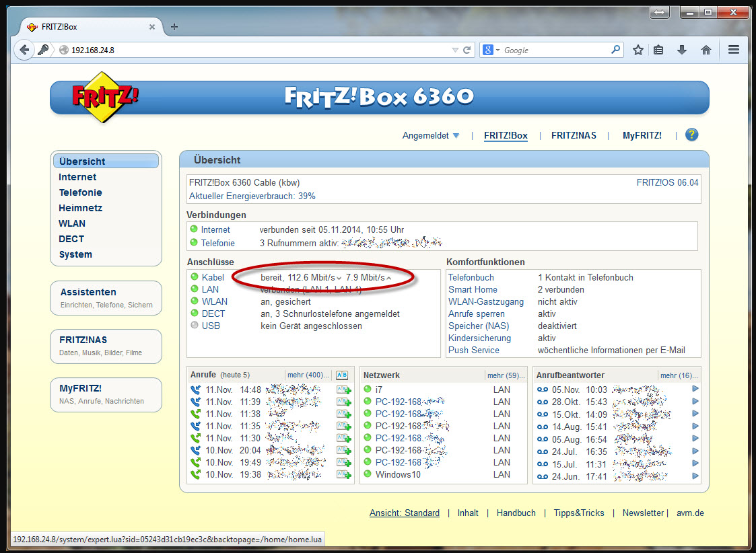Open Aktueller Energieverbrauch: 39% link
Image resolution: width=756 pixels, height=553 pixels.
[252, 196]
